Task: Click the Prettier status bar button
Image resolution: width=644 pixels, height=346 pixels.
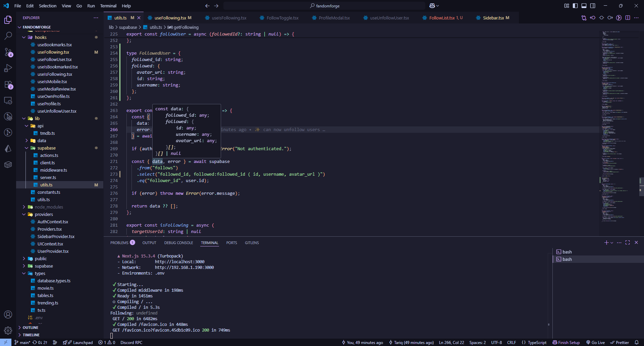Action: pos(620,342)
